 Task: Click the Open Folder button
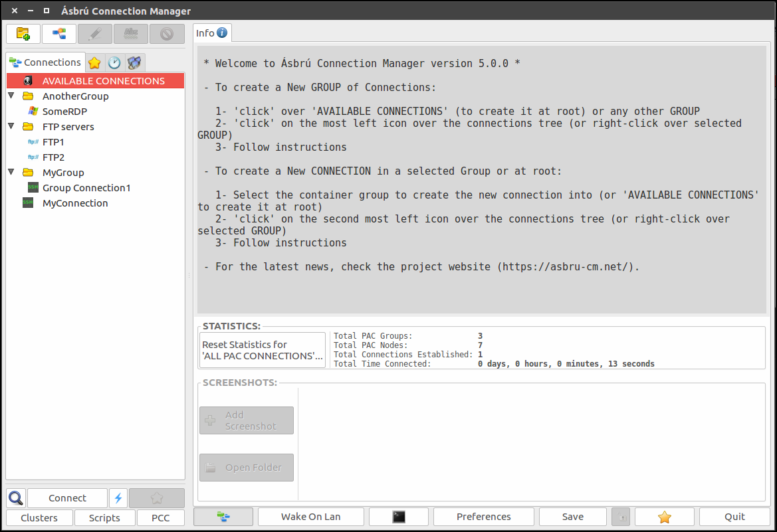coord(247,468)
